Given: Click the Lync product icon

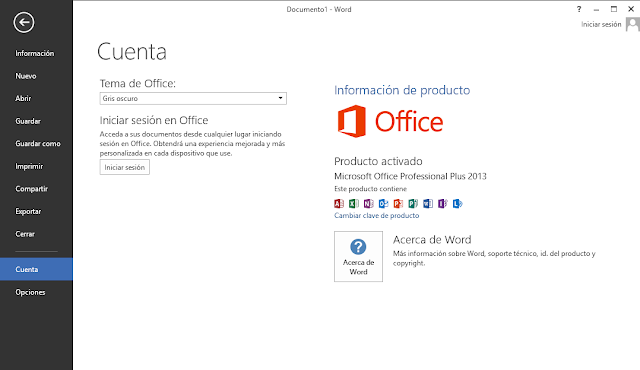Looking at the screenshot, I should click(457, 203).
